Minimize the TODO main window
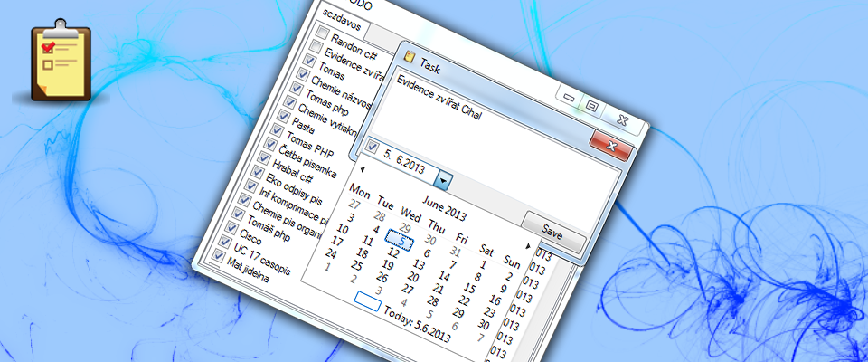The height and width of the screenshot is (362, 868). [x=569, y=98]
